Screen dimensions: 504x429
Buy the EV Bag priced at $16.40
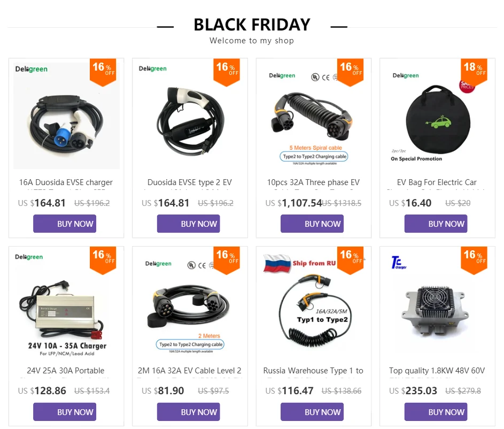tap(436, 224)
